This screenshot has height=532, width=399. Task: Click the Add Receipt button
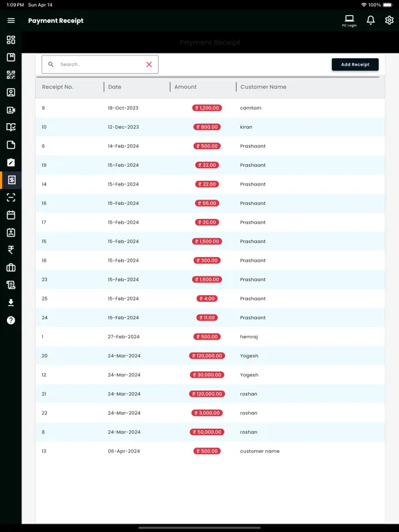click(355, 64)
